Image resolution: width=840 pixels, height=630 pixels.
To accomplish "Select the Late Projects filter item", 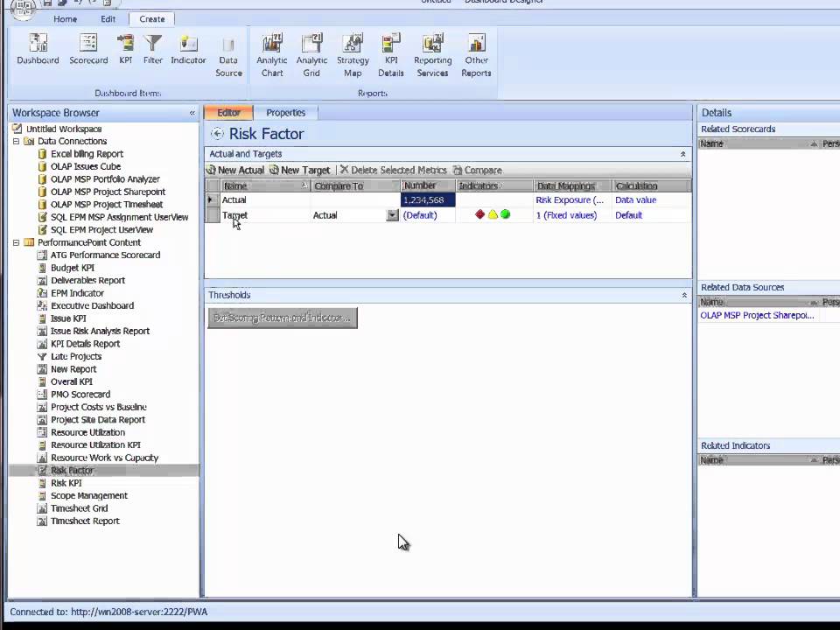I will (x=76, y=356).
